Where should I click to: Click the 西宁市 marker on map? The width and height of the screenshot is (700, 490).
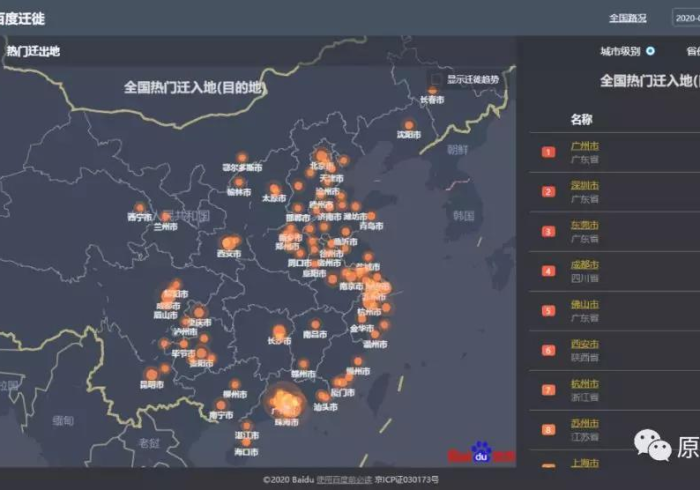point(140,208)
